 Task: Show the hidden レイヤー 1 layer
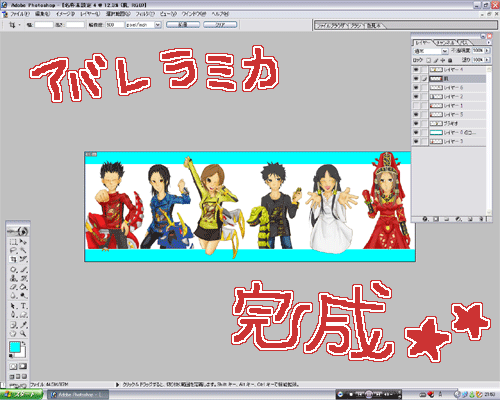click(x=416, y=106)
